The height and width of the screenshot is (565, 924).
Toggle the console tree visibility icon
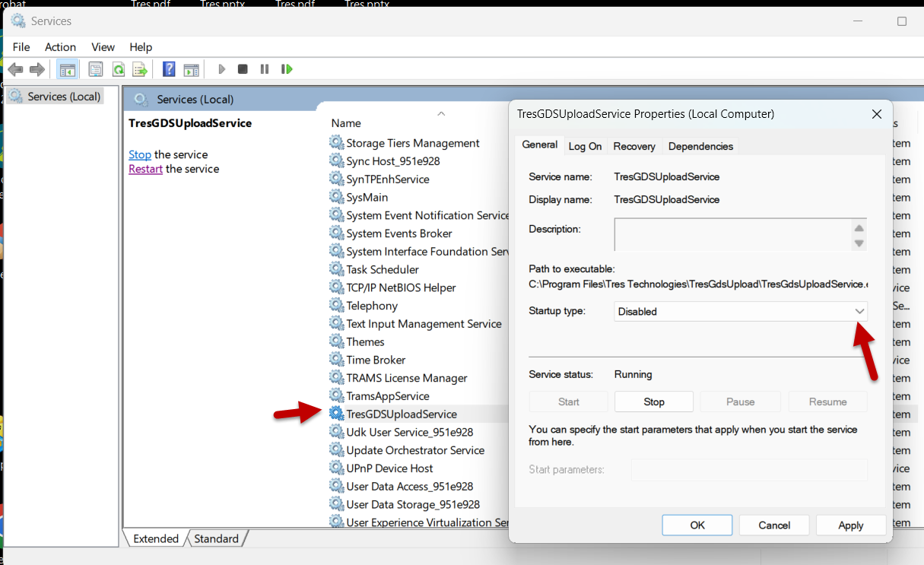pyautogui.click(x=67, y=68)
